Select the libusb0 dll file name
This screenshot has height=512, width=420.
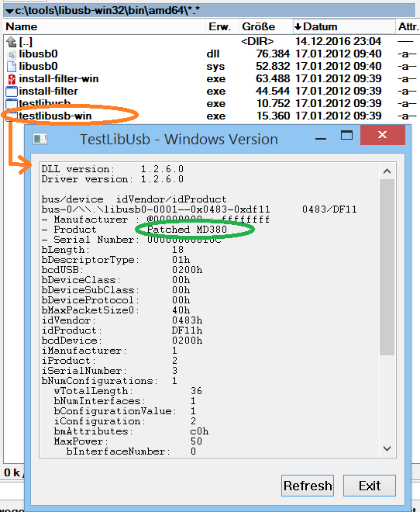38,54
